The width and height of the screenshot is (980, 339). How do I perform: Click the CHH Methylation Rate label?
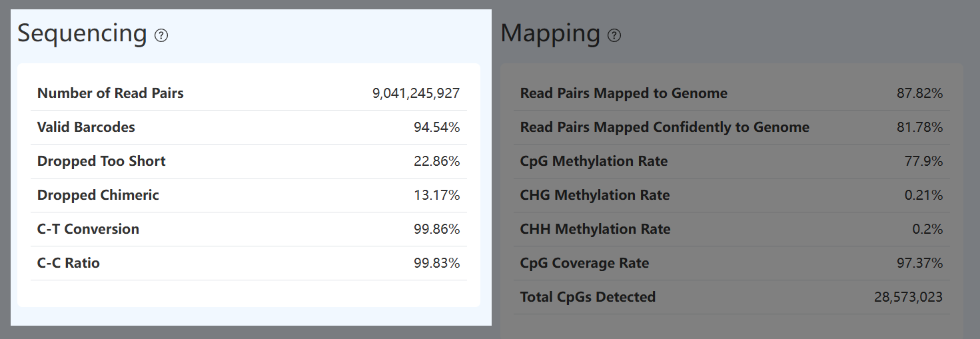tap(595, 229)
